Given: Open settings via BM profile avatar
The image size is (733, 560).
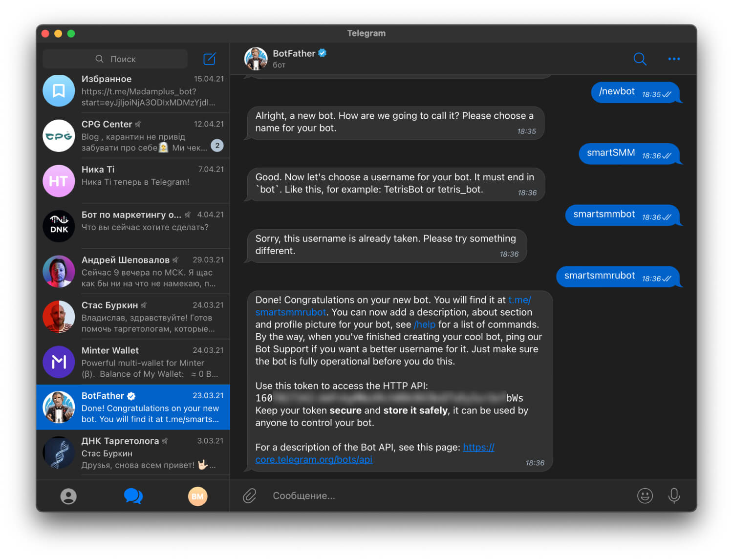Looking at the screenshot, I should click(x=197, y=496).
